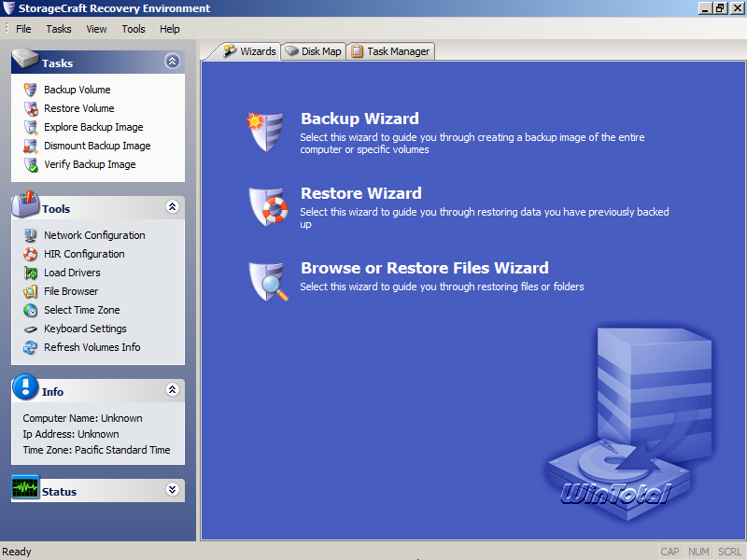Screen dimensions: 747x560
Task: Collapse the Info panel
Action: (172, 389)
